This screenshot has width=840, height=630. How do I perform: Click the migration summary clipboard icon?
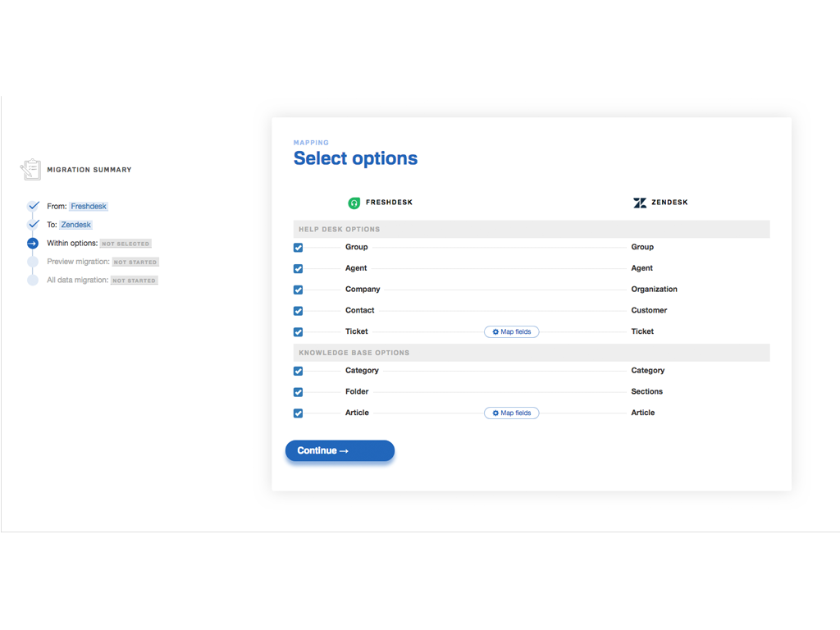(x=30, y=170)
